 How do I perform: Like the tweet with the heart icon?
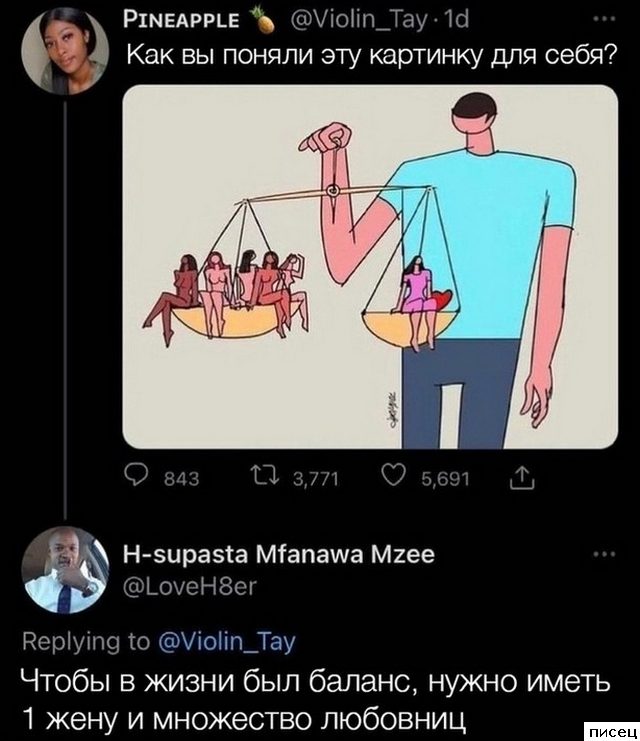[392, 477]
